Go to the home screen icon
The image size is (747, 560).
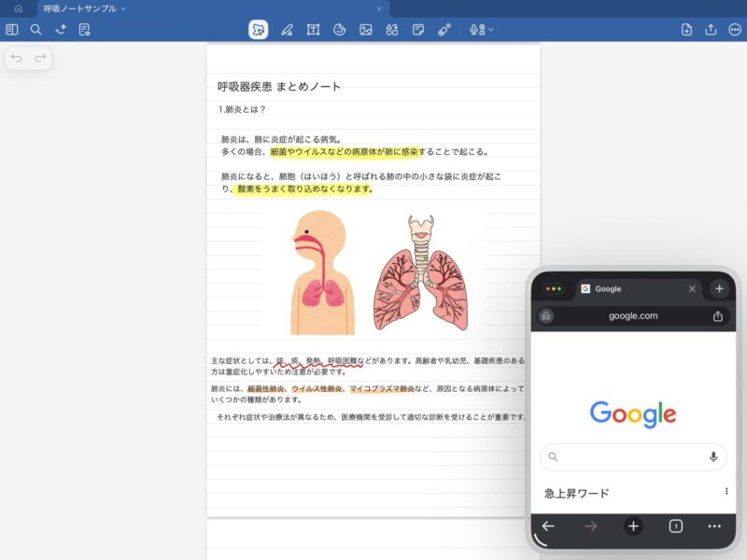[18, 8]
